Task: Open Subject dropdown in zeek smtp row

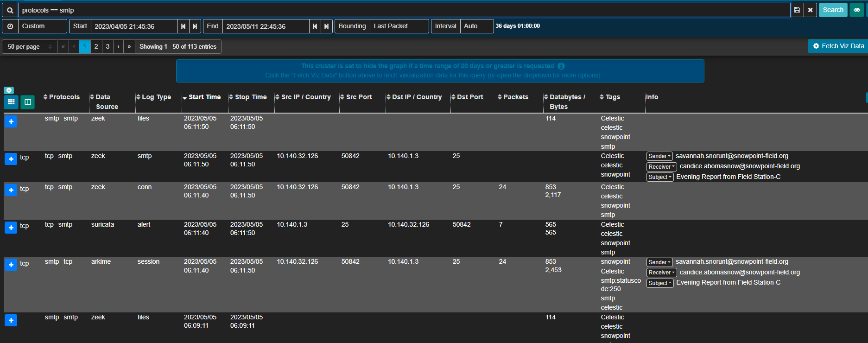Action: [x=660, y=177]
